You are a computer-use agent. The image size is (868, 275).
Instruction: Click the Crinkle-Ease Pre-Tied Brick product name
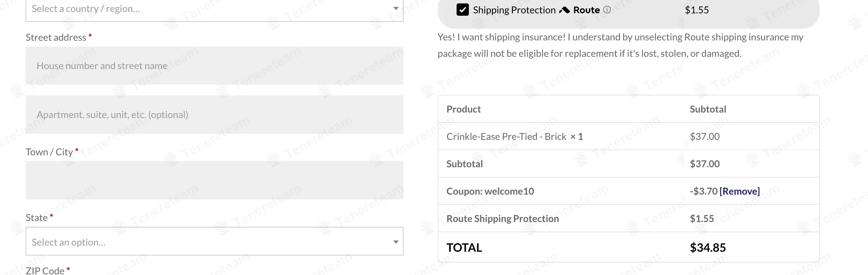(506, 136)
